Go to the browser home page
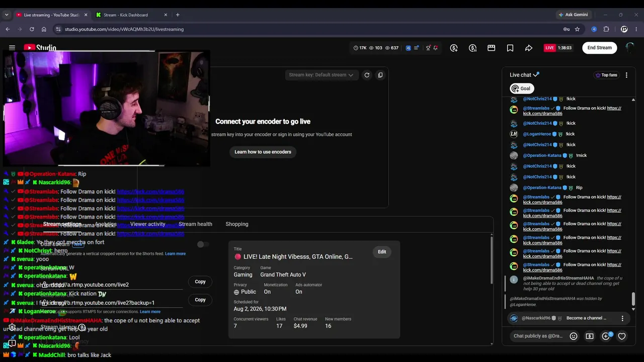 [x=44, y=29]
